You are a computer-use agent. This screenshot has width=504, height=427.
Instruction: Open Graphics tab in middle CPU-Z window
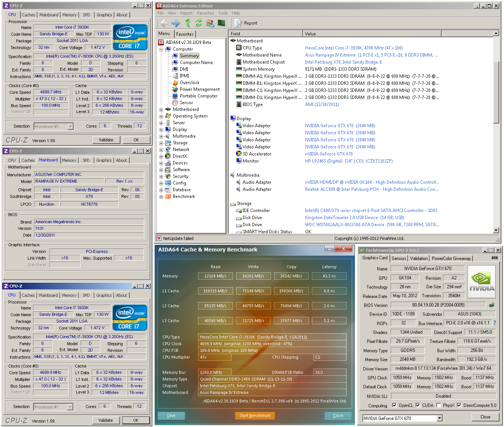click(104, 160)
